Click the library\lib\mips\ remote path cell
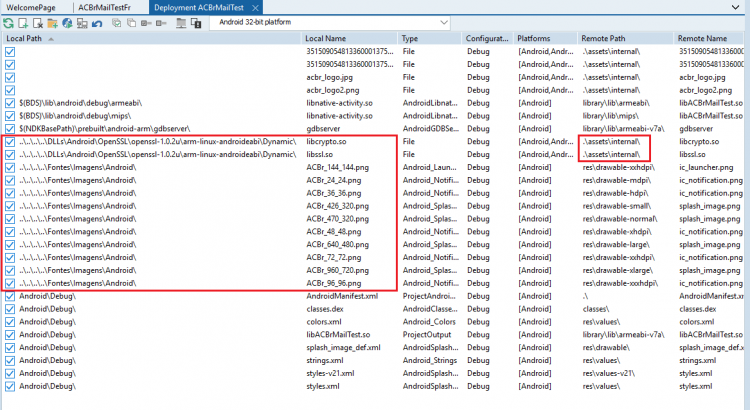 (610, 116)
